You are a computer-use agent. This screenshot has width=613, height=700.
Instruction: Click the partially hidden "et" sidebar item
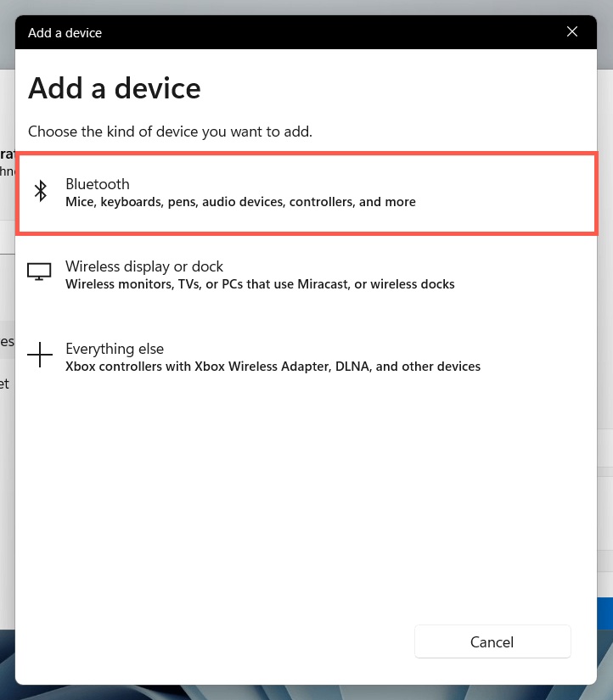5,384
